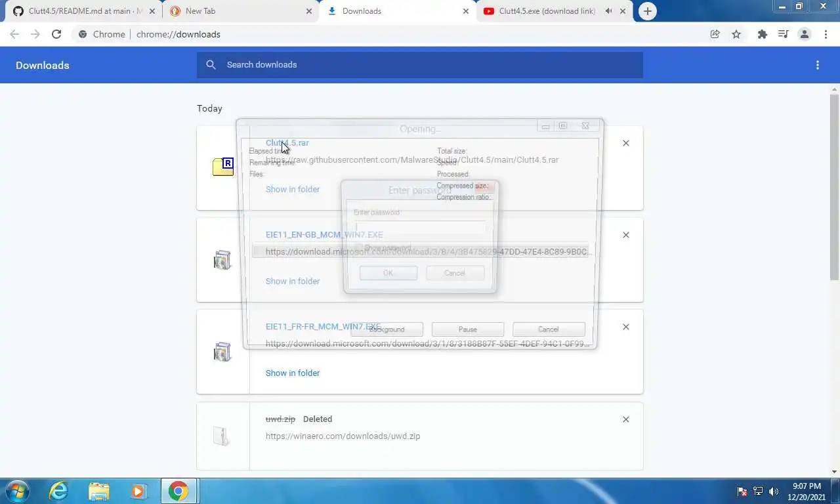The width and height of the screenshot is (840, 504).
Task: Open the Downloads page more actions menu
Action: point(818,65)
